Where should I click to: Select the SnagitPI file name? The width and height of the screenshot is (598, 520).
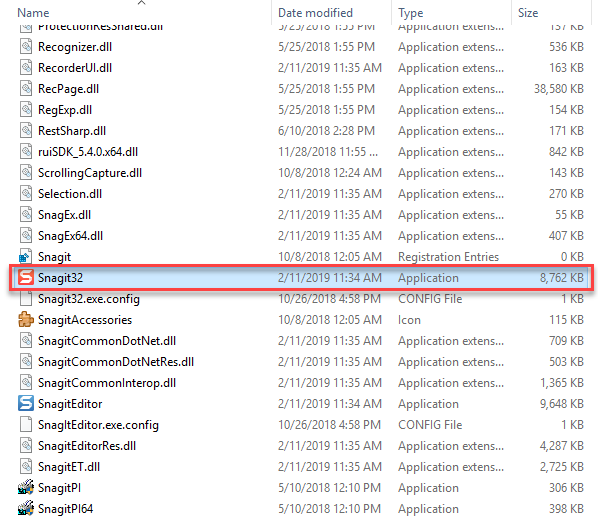pos(59,488)
